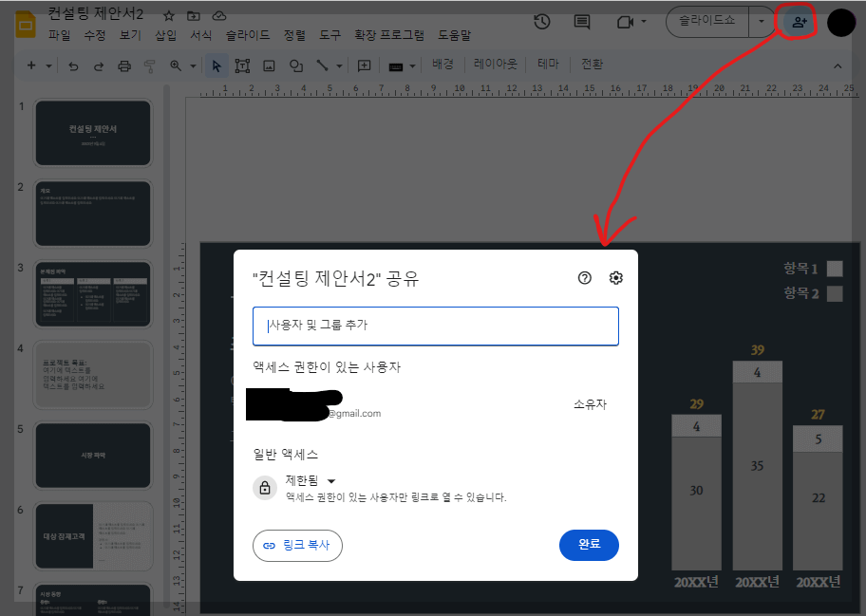The height and width of the screenshot is (616, 866).
Task: Open the 슬라이드쇼 options dropdown
Action: coord(761,21)
